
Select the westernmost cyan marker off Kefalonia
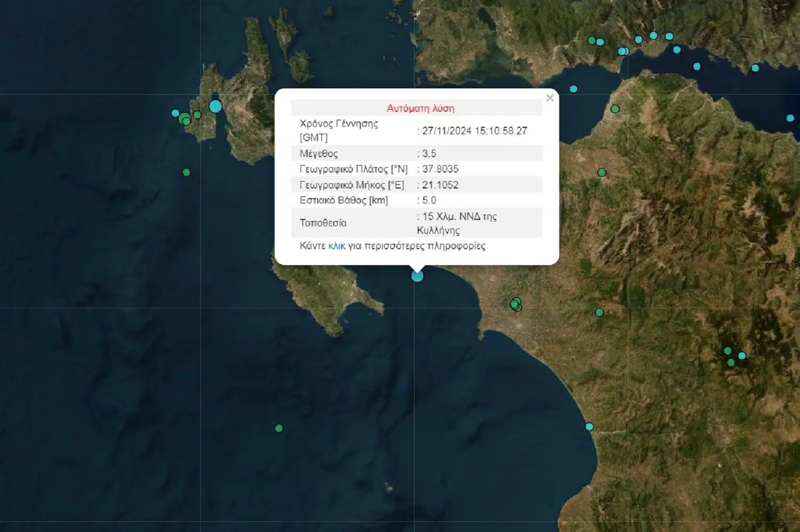point(175,113)
